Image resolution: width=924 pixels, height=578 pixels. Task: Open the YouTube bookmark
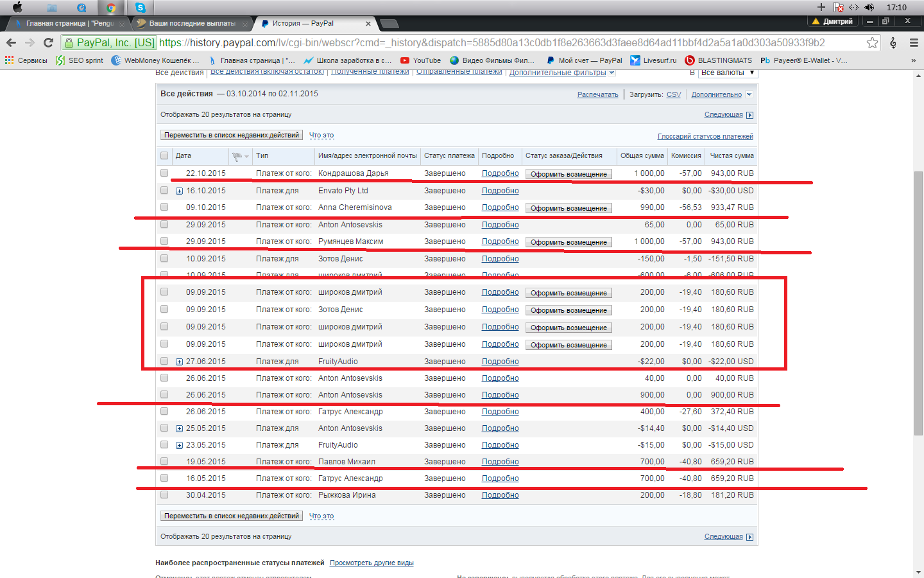click(x=420, y=60)
